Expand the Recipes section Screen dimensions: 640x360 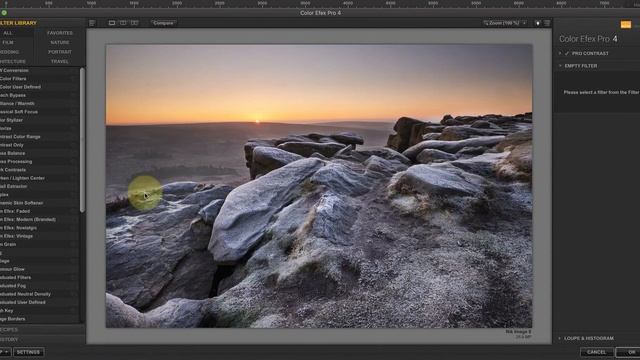tap(42, 330)
